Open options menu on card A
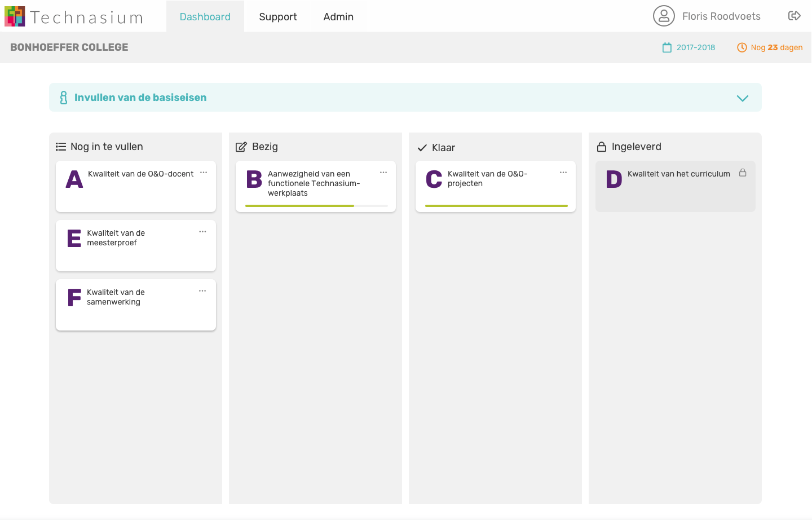The height and width of the screenshot is (520, 812). (204, 173)
